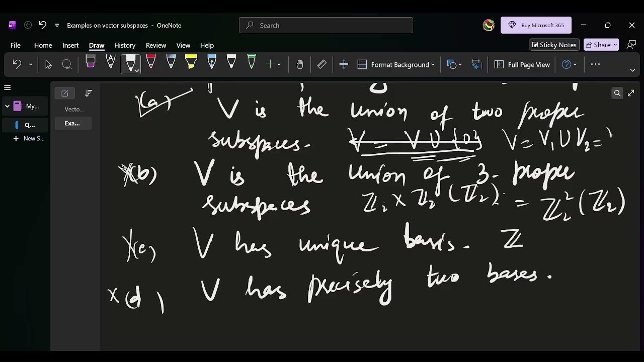Open the Shapes dropdown
644x362 pixels.
(x=455, y=64)
